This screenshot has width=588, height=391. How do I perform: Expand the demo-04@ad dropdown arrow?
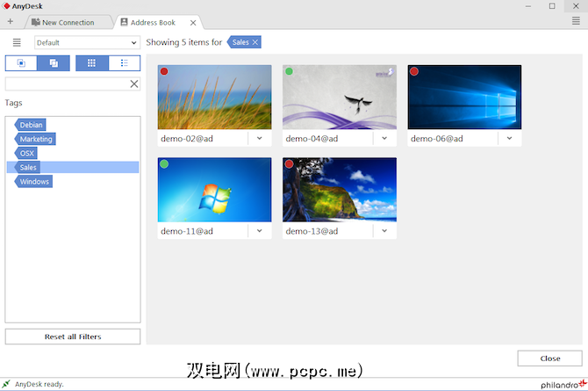click(x=384, y=138)
